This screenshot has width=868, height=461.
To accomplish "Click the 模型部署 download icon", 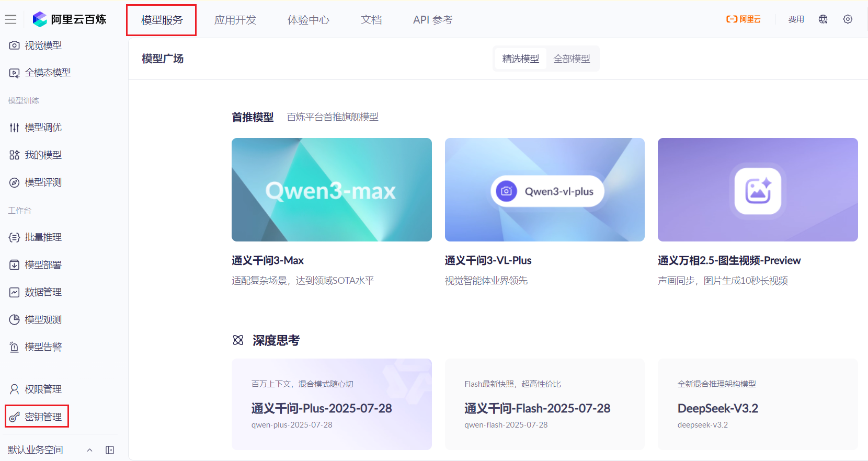I will pyautogui.click(x=15, y=265).
